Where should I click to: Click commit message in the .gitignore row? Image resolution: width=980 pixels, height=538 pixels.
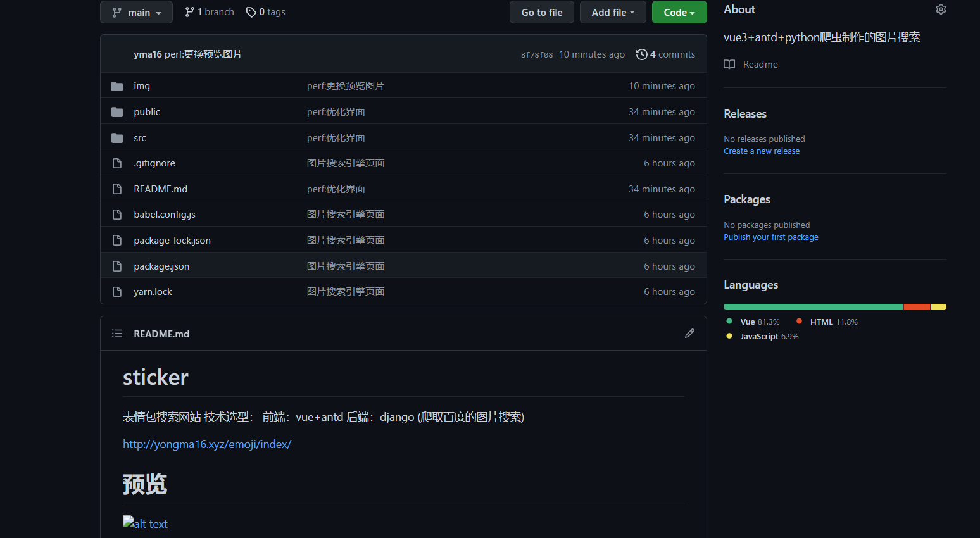[x=346, y=163]
